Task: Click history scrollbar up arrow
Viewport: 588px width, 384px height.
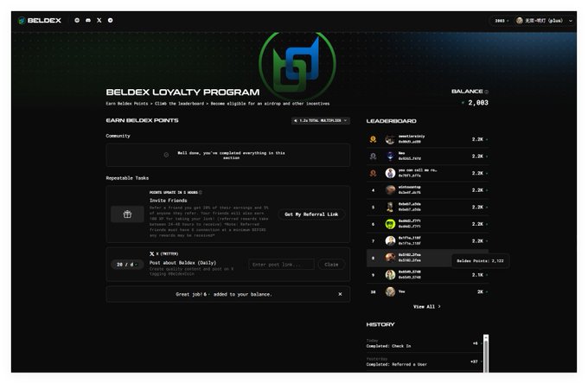Action: (x=486, y=337)
